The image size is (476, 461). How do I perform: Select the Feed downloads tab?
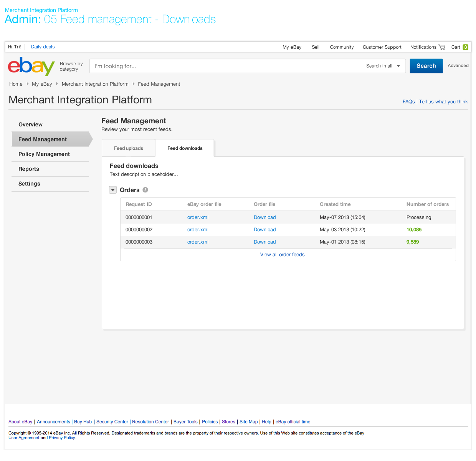pyautogui.click(x=185, y=148)
